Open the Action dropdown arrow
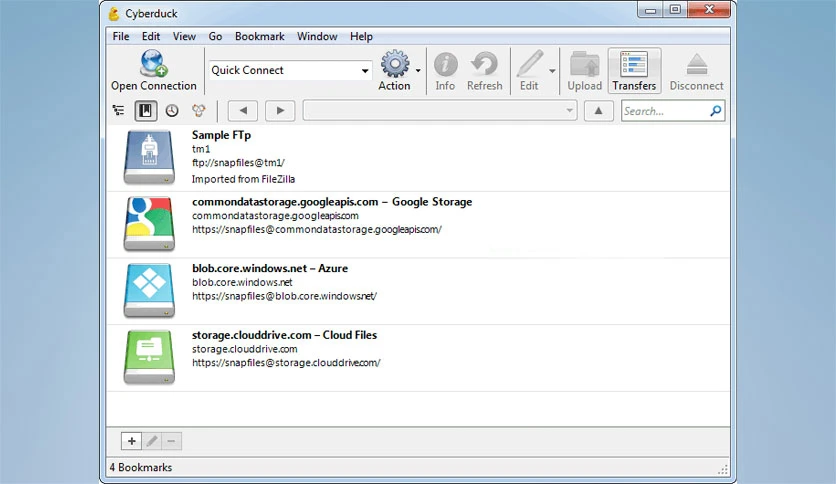Screen dimensions: 836x484 [x=418, y=70]
